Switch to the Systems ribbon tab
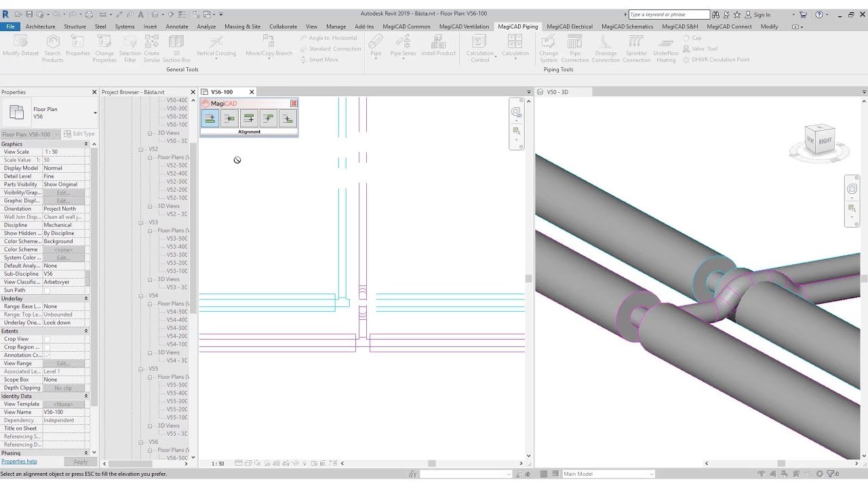 click(125, 26)
